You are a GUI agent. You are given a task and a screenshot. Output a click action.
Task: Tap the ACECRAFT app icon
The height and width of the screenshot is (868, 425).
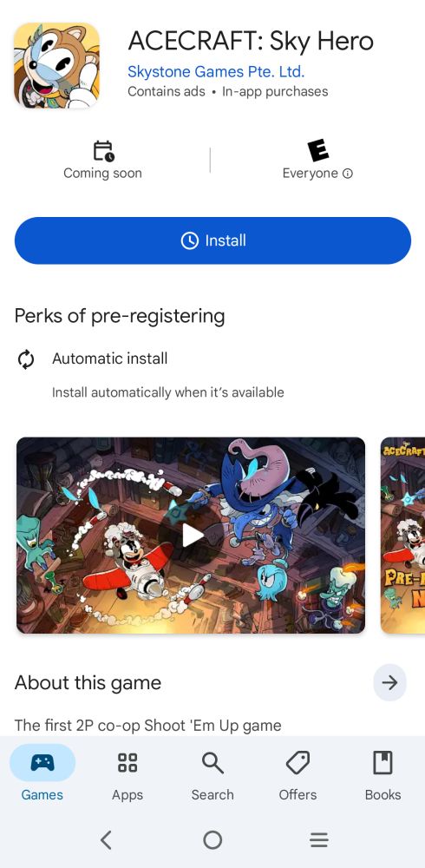[x=57, y=65]
